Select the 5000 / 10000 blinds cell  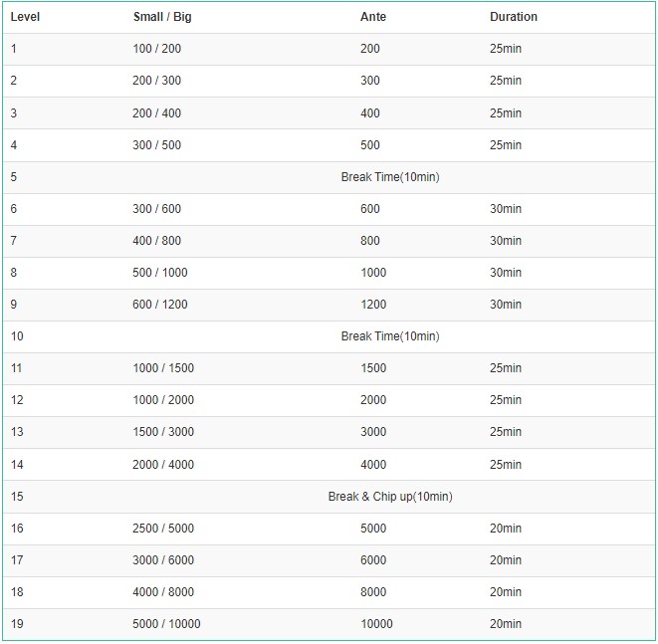[x=166, y=624]
